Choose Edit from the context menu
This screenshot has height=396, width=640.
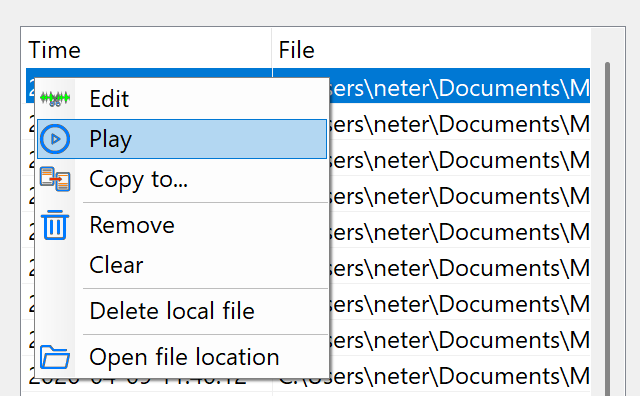[x=182, y=99]
